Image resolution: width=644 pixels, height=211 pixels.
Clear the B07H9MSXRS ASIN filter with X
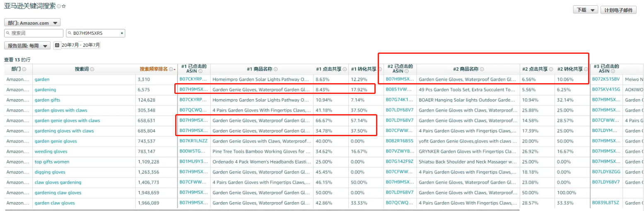click(x=122, y=33)
